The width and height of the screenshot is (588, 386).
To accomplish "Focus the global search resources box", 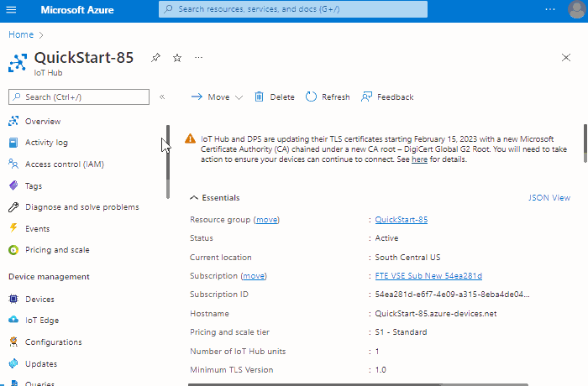I will pyautogui.click(x=293, y=9).
